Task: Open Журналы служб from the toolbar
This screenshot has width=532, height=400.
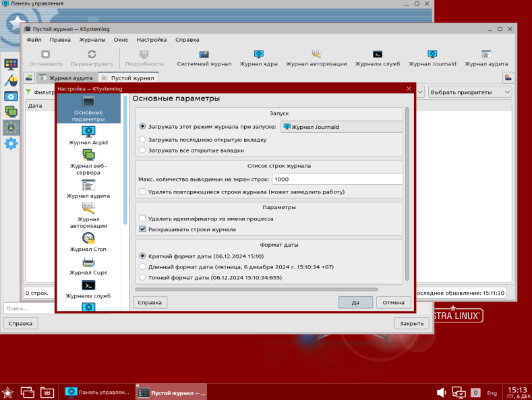Action: click(x=378, y=58)
